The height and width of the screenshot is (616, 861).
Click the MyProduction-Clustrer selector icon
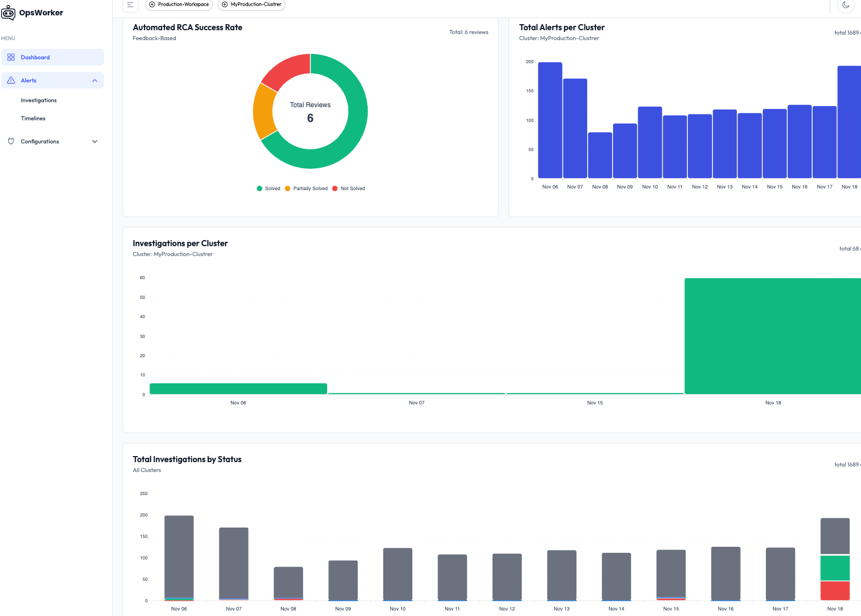pyautogui.click(x=225, y=4)
